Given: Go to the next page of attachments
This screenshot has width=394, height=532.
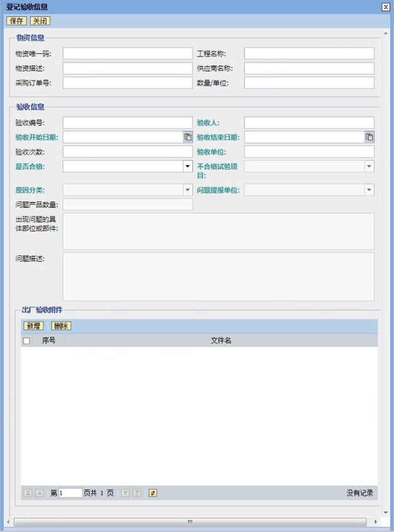Looking at the screenshot, I should (125, 493).
